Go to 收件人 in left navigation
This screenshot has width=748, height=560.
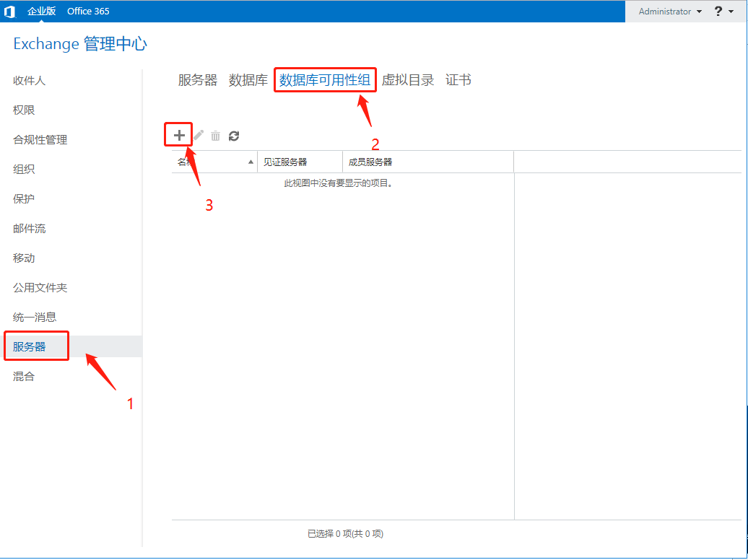pos(29,81)
